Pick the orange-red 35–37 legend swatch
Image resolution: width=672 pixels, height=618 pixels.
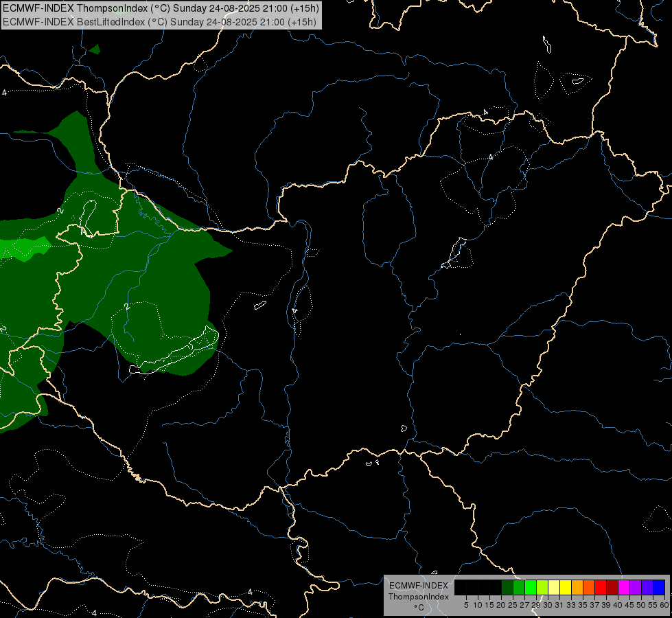(x=589, y=587)
